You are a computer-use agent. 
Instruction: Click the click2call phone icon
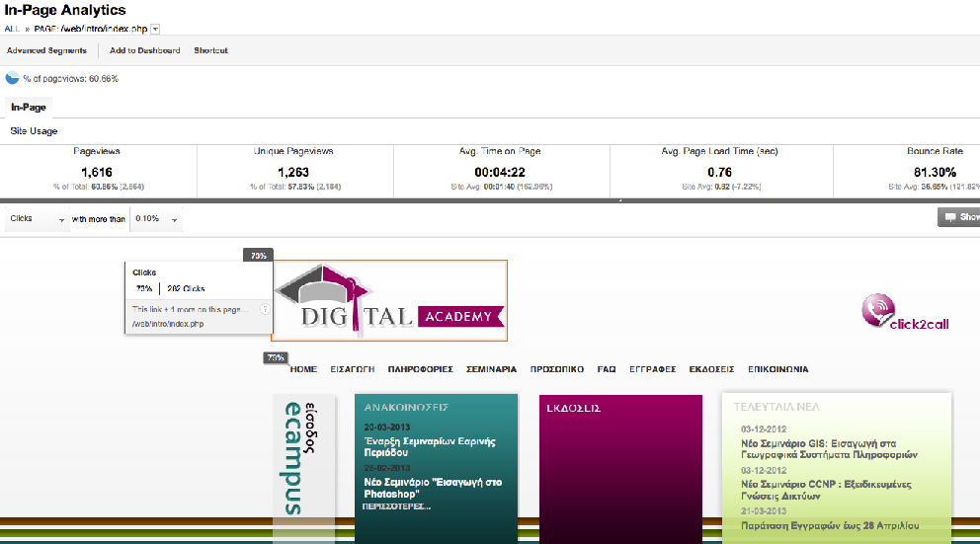pos(878,310)
